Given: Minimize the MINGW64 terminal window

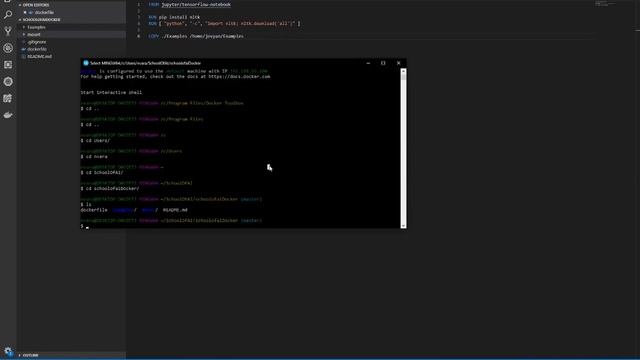Looking at the screenshot, I should click(368, 63).
